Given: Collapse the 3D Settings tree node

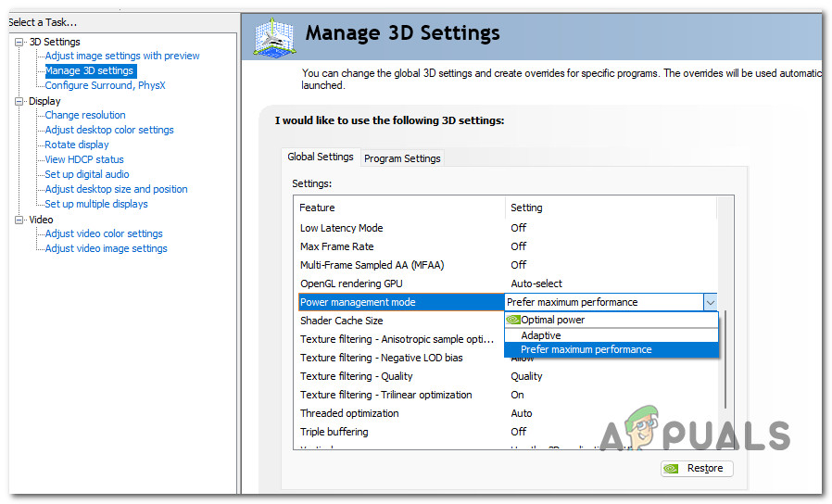Looking at the screenshot, I should click(x=19, y=42).
